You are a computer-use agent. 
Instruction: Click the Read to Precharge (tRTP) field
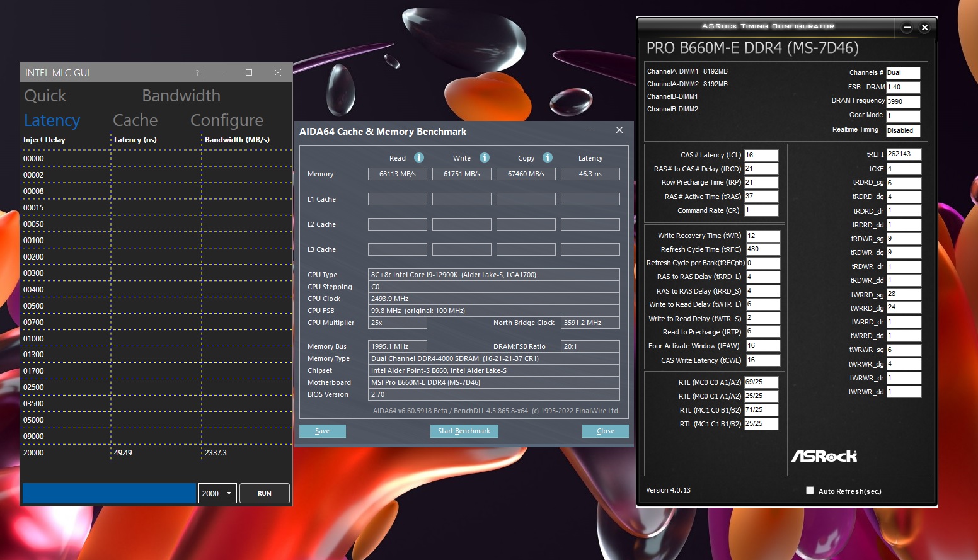click(763, 331)
